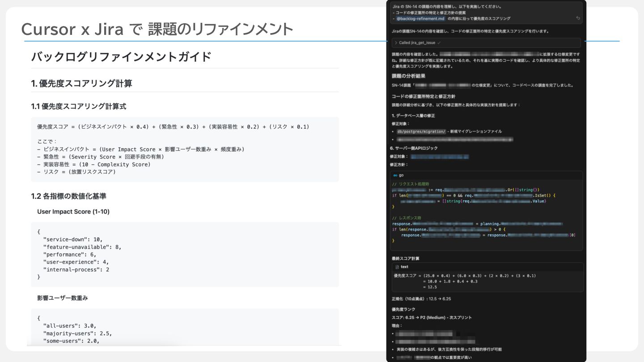Click the line '- リスク = (放置リスクスコア)'
The height and width of the screenshot is (362, 644).
tap(76, 172)
